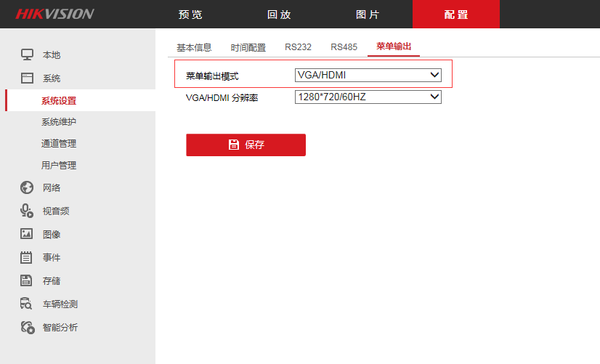Open 系统维护 in the sidebar

coord(59,122)
